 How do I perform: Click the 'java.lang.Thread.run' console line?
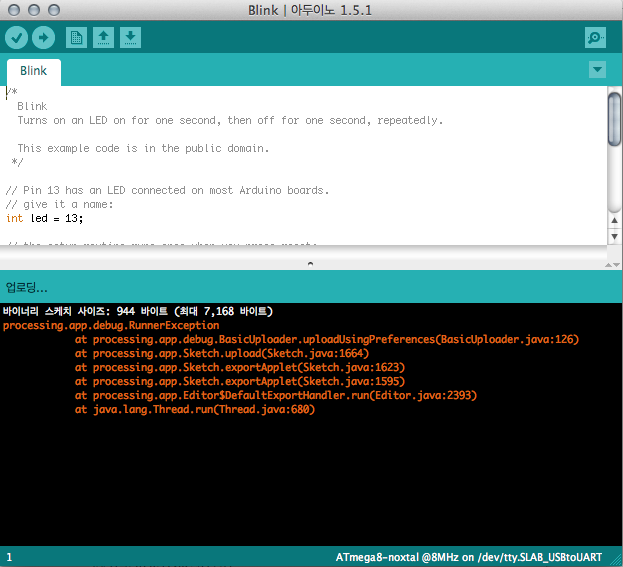195,409
